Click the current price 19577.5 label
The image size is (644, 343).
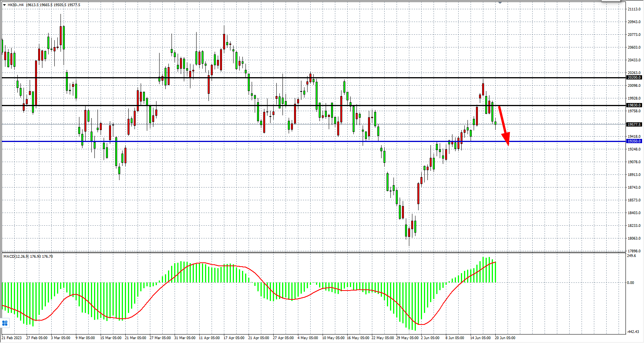pyautogui.click(x=634, y=125)
